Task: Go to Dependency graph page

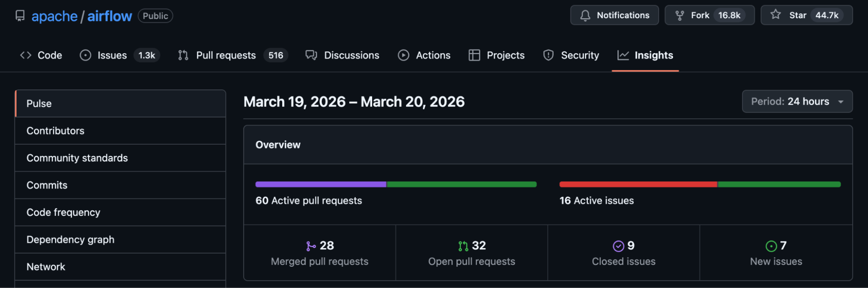Action: tap(70, 240)
